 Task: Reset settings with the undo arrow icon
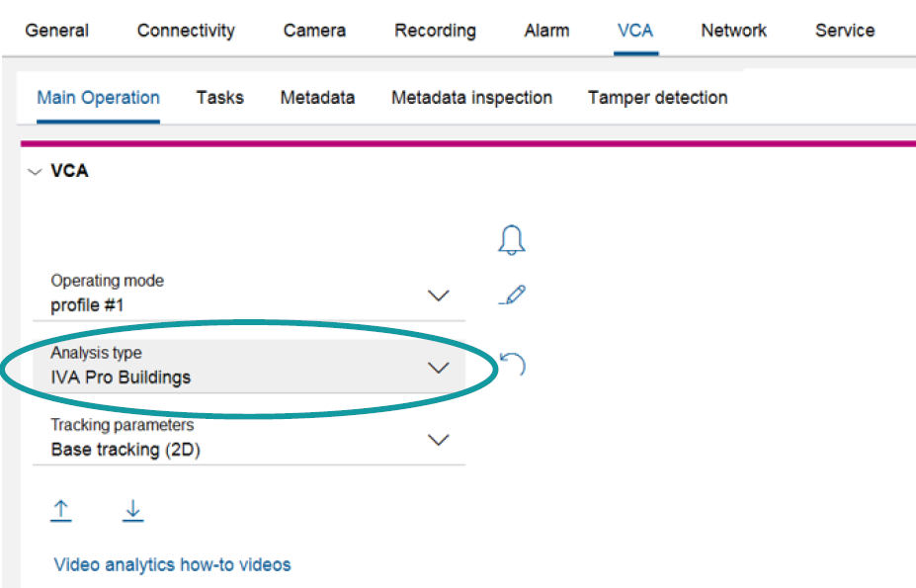pyautogui.click(x=511, y=364)
